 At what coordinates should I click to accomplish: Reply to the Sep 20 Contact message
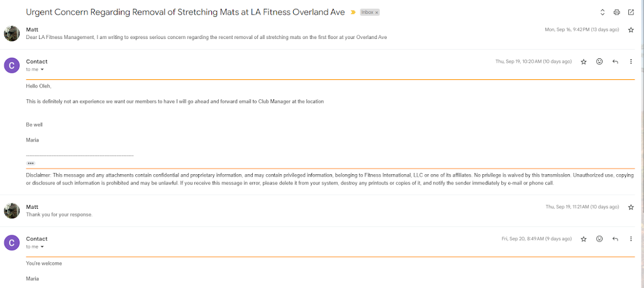pyautogui.click(x=615, y=239)
